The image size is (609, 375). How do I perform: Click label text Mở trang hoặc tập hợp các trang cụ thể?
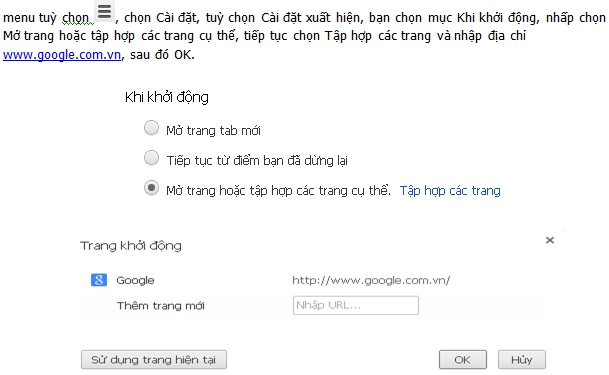click(x=278, y=191)
